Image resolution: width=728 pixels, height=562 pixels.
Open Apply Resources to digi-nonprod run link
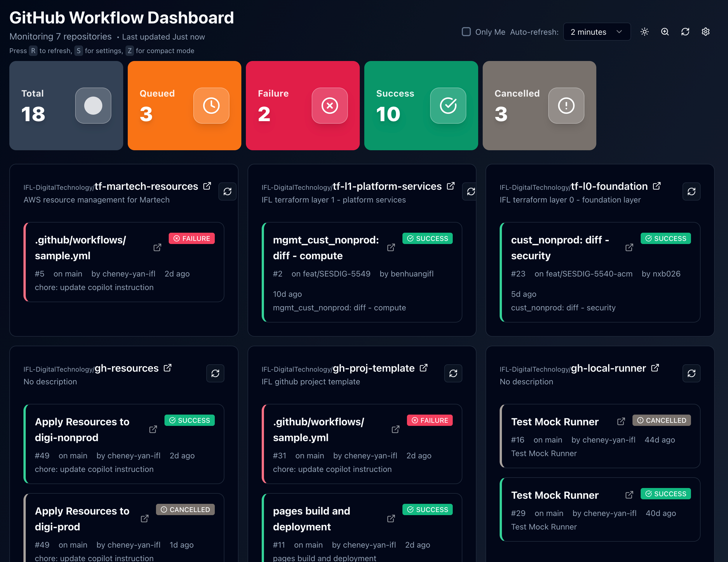coord(153,430)
